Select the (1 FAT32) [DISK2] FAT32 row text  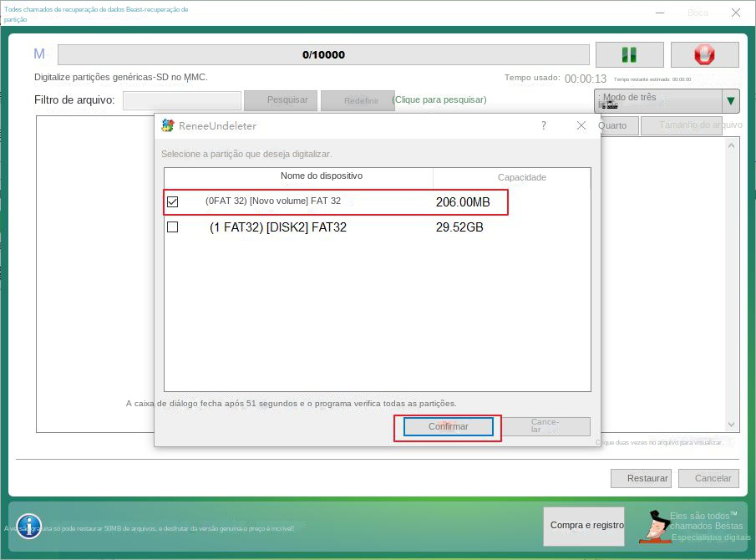(x=278, y=227)
